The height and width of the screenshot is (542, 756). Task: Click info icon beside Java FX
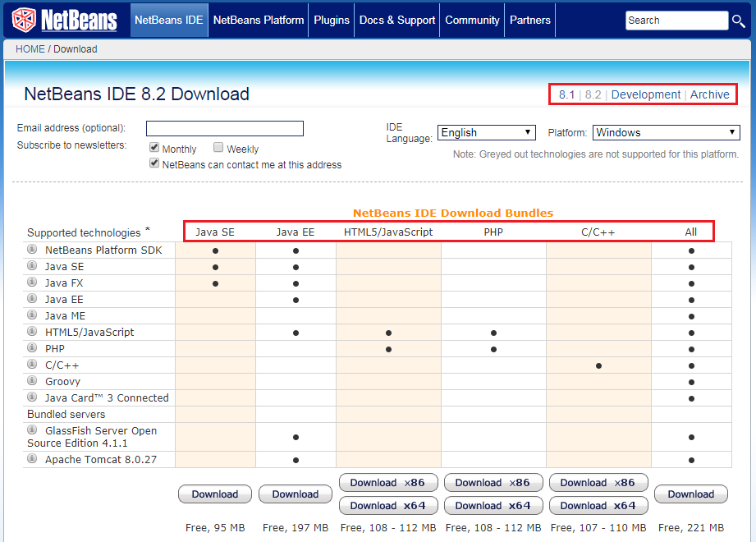click(x=33, y=282)
